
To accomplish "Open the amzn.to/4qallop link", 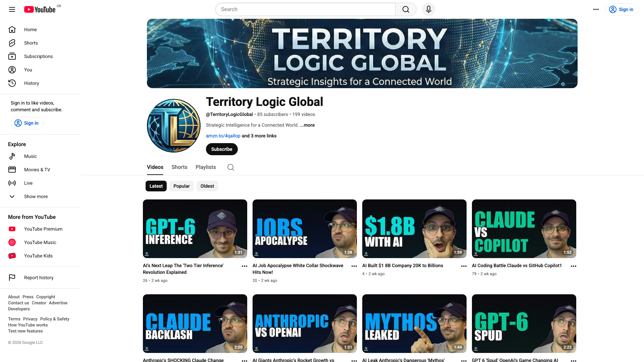I will pyautogui.click(x=223, y=136).
